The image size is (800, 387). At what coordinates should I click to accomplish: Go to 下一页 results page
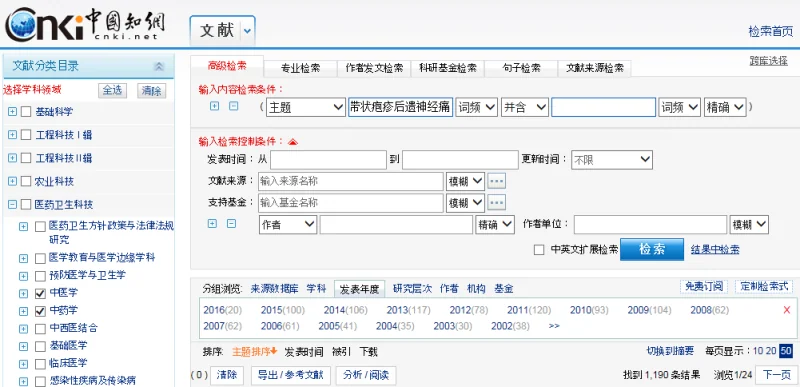(x=776, y=375)
